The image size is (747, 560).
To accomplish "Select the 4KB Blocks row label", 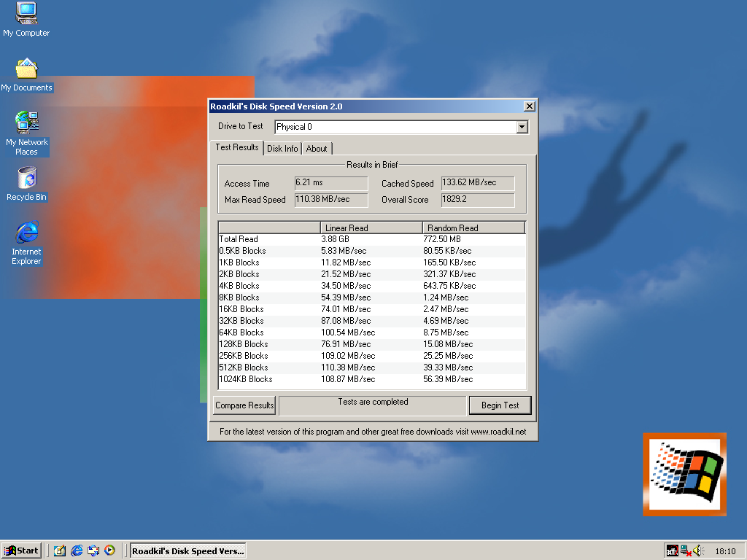I will 239,286.
